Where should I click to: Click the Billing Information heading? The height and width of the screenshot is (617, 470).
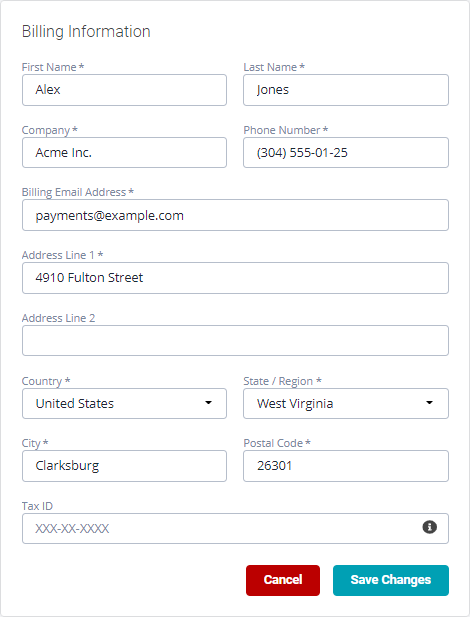[86, 31]
